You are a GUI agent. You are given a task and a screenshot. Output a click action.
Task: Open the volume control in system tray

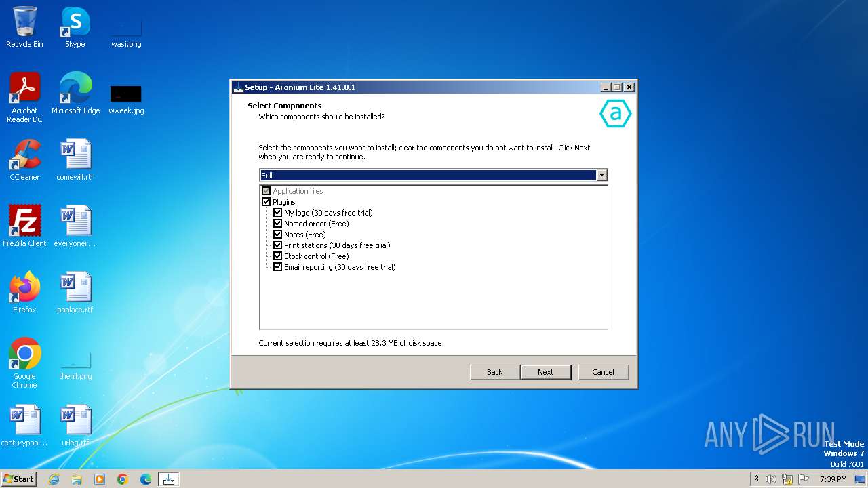771,479
